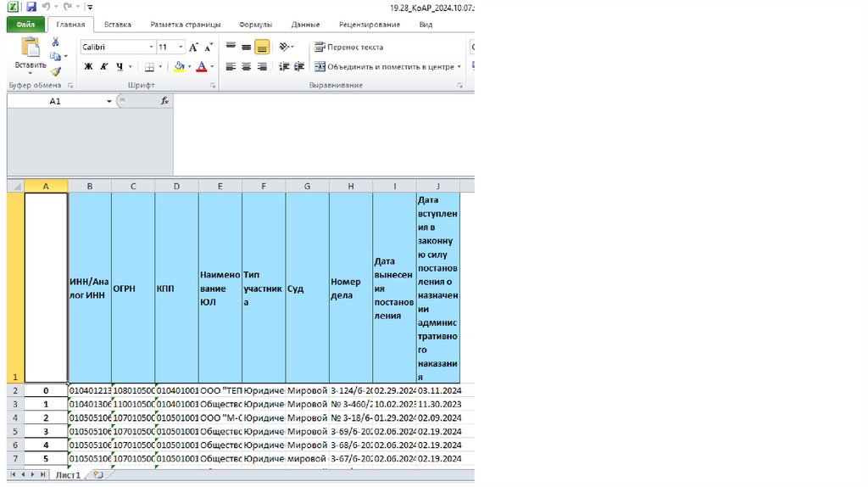This screenshot has width=868, height=487.
Task: Click the large Paste clipboard icon
Action: point(31,48)
